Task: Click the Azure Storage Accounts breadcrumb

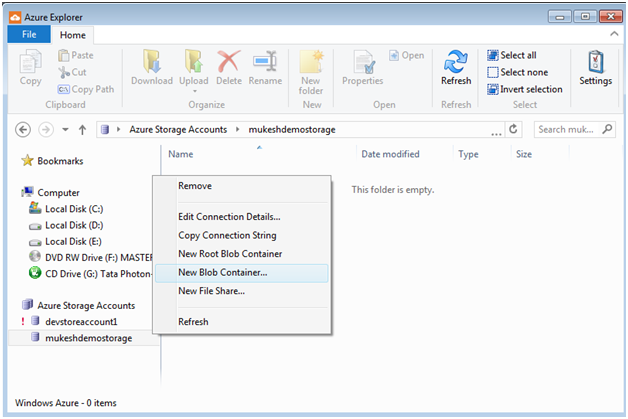Action: tap(178, 129)
